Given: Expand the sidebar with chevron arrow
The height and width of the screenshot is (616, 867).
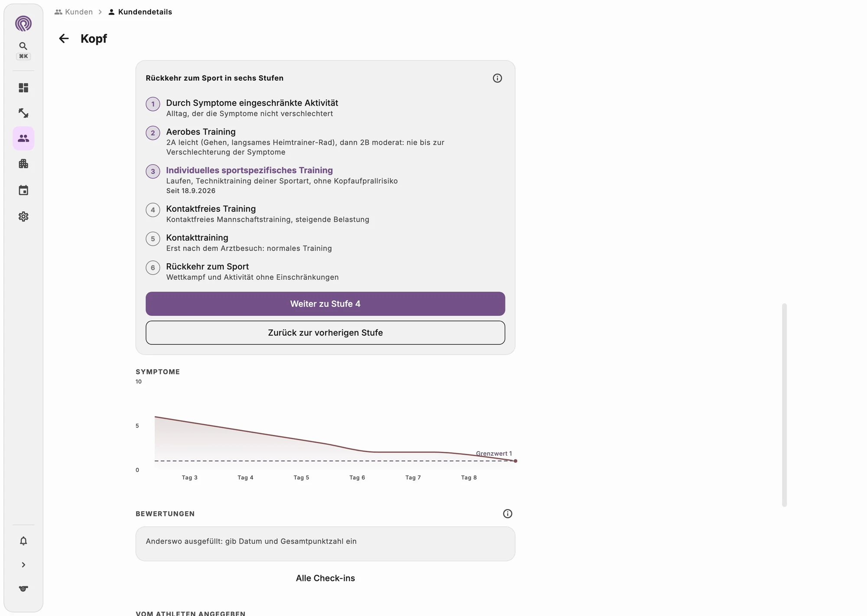Looking at the screenshot, I should (x=23, y=564).
